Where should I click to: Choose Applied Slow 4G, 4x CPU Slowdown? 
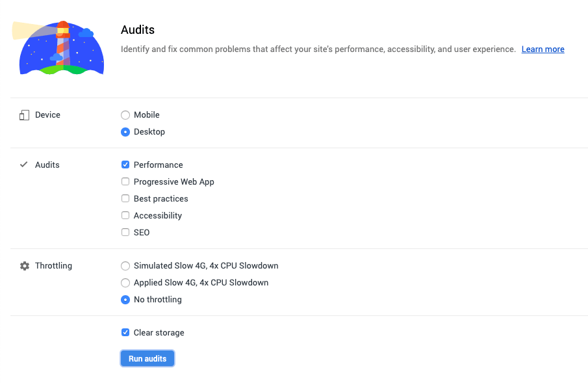125,282
